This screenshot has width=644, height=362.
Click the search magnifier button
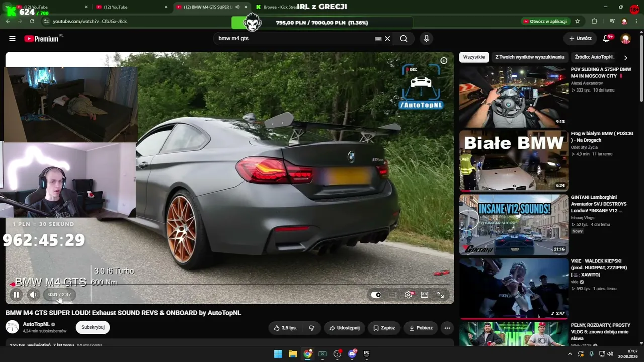[404, 39]
